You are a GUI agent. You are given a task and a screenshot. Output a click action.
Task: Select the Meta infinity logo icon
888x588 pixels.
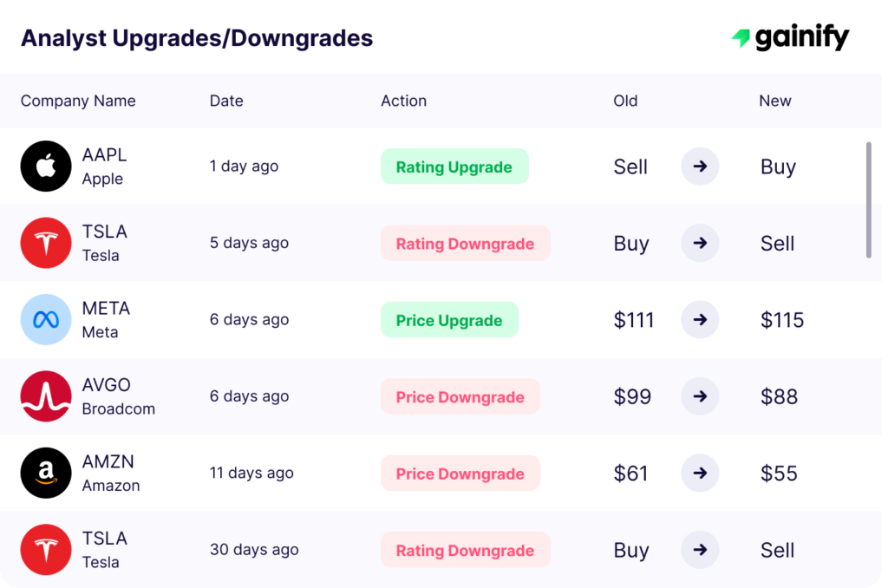46,319
